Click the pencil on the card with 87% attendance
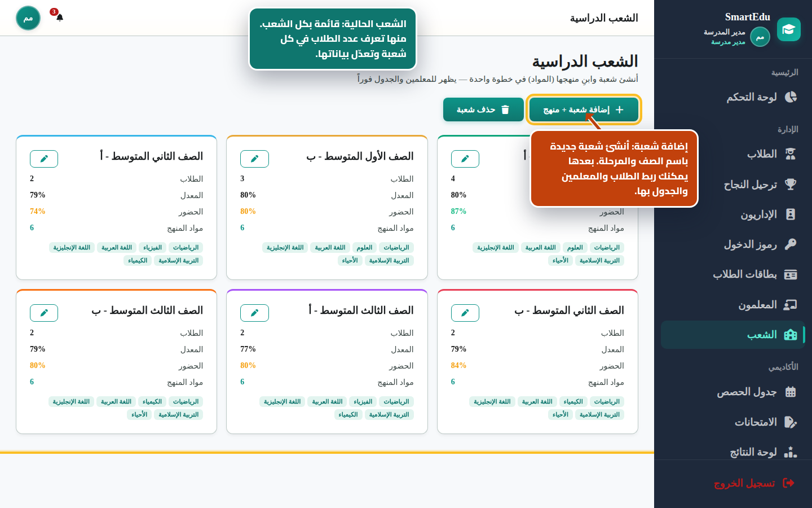812x508 pixels. [465, 159]
